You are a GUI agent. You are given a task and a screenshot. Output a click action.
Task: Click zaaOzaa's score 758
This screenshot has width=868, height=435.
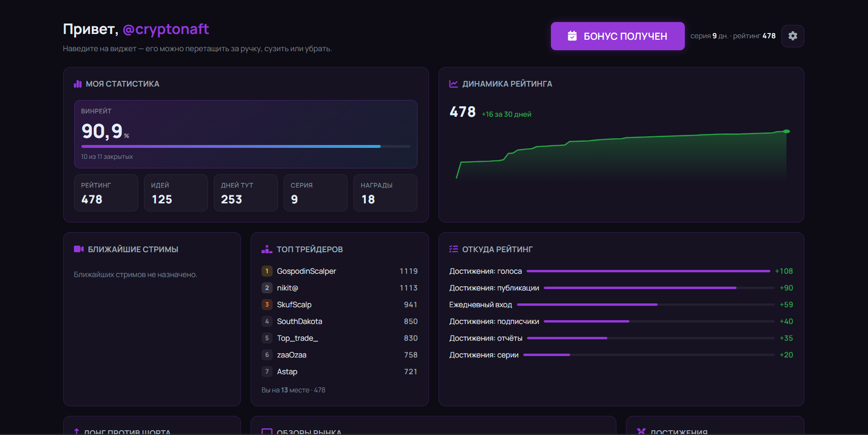click(x=410, y=355)
